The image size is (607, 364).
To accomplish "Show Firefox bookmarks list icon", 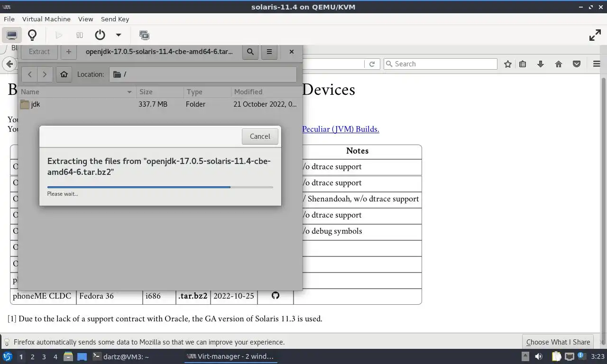I will [x=523, y=64].
